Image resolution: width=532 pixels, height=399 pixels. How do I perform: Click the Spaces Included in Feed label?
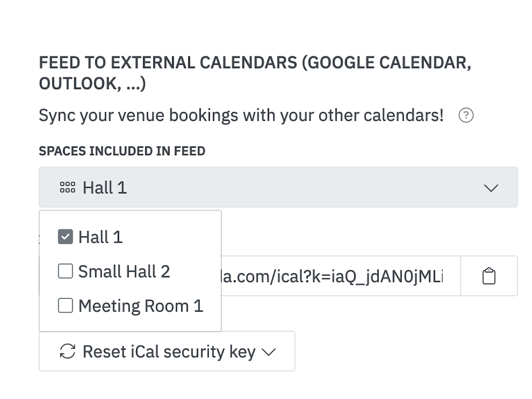122,151
